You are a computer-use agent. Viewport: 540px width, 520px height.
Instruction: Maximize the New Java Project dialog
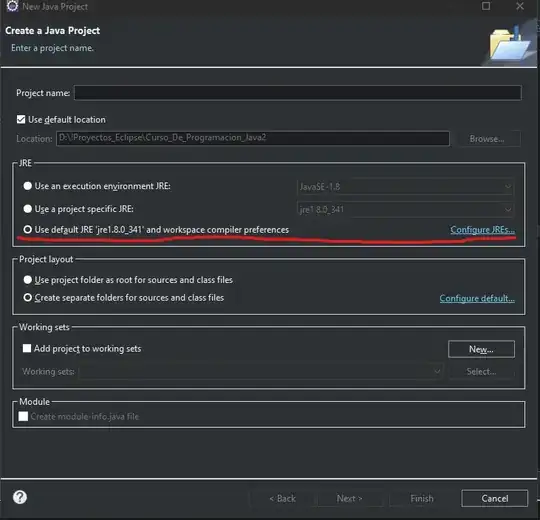point(486,6)
